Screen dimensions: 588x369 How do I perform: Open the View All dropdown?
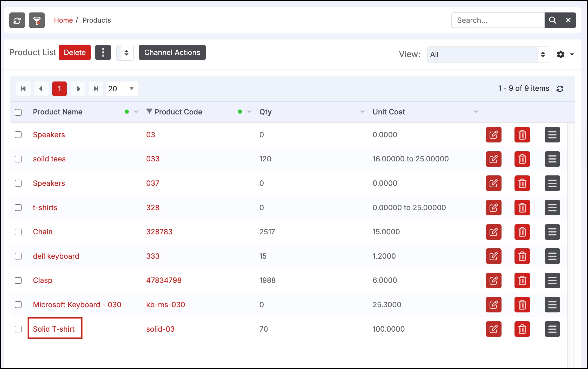pos(488,54)
